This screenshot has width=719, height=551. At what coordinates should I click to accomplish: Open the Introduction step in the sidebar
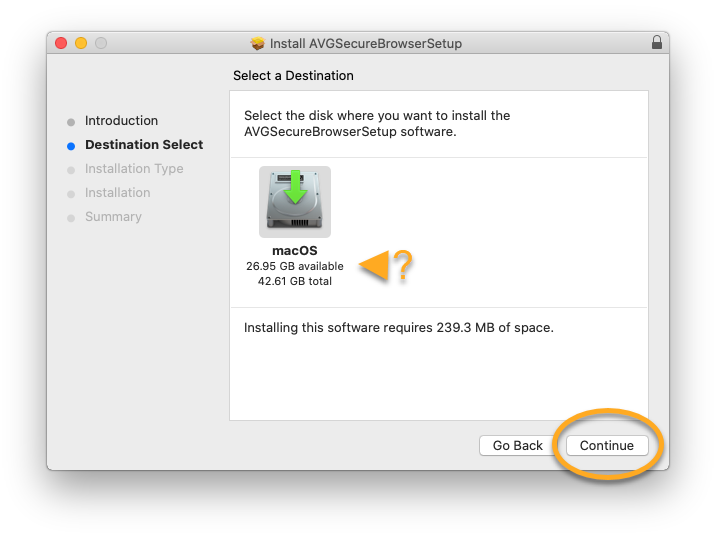click(x=121, y=121)
